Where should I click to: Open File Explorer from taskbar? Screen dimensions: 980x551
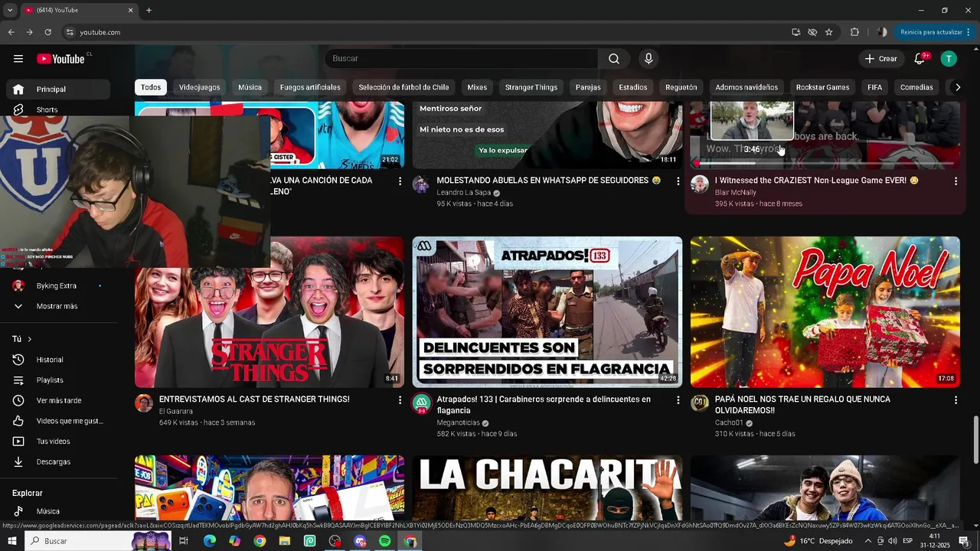tap(285, 541)
